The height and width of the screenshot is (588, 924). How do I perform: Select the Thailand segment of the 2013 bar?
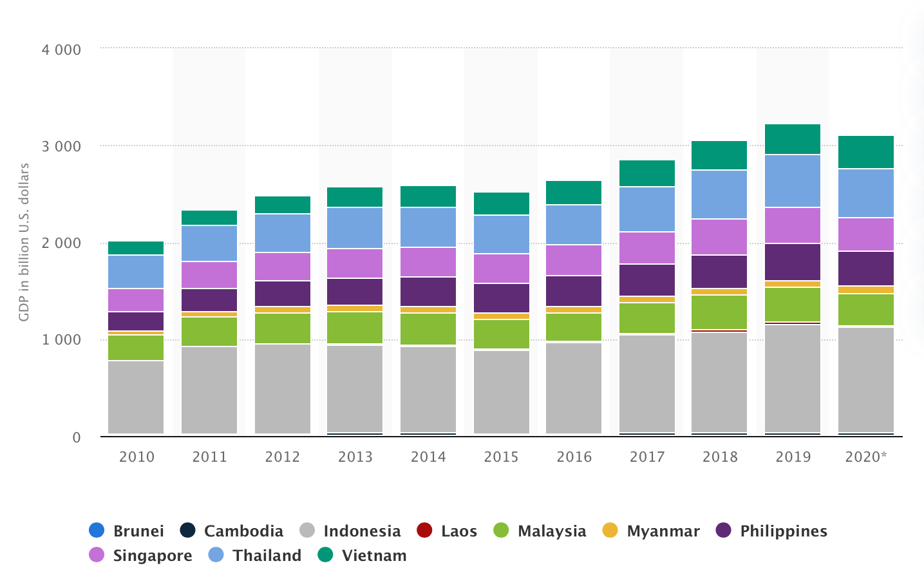tap(355, 228)
